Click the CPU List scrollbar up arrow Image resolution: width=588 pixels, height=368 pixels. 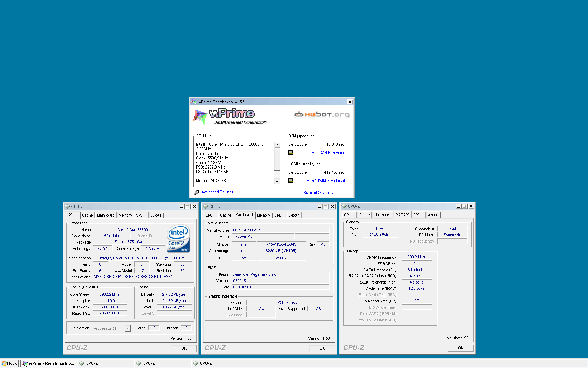click(278, 145)
